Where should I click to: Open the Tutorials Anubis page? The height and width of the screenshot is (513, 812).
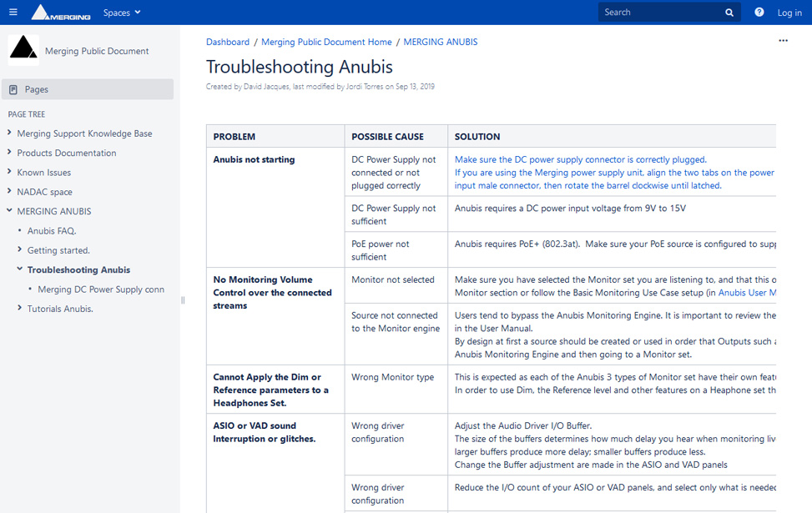coord(60,309)
